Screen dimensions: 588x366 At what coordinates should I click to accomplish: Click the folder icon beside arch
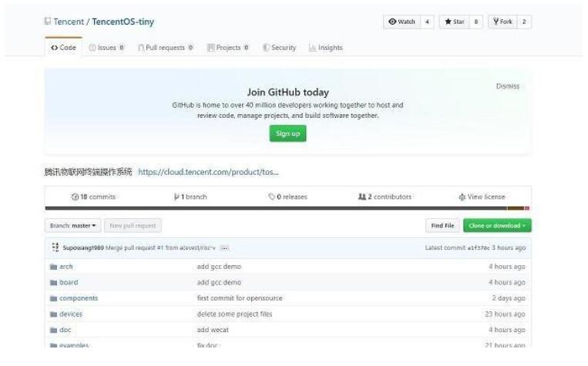pos(54,267)
